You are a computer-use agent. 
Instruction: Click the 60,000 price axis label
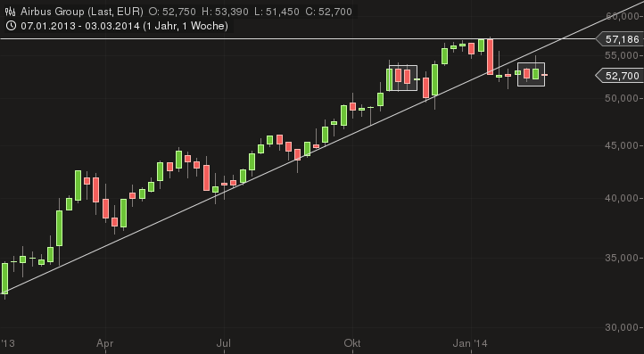tap(623, 16)
